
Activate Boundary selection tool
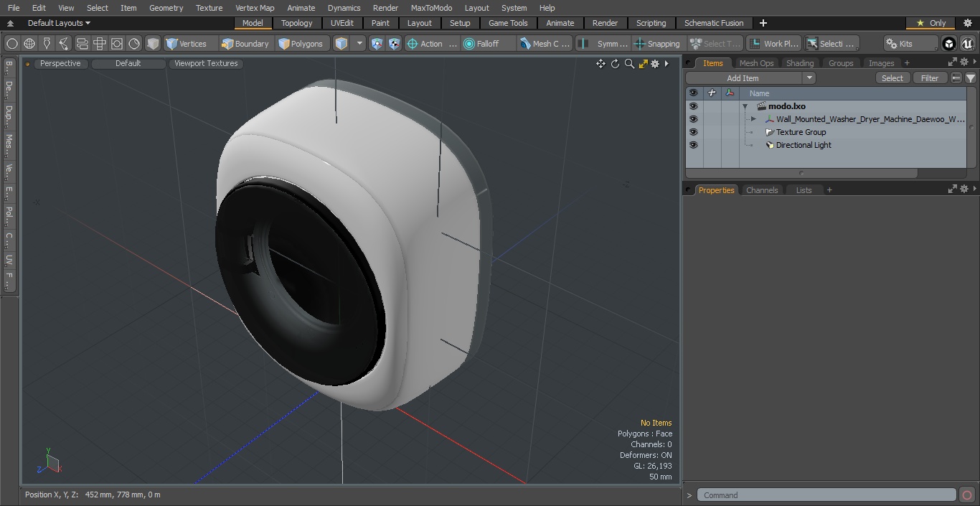click(245, 44)
